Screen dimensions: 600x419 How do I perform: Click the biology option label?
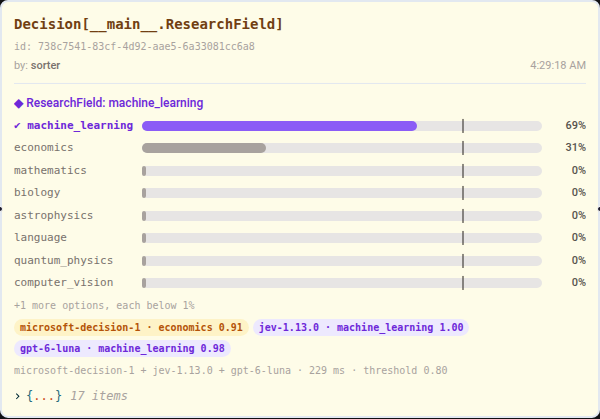37,192
